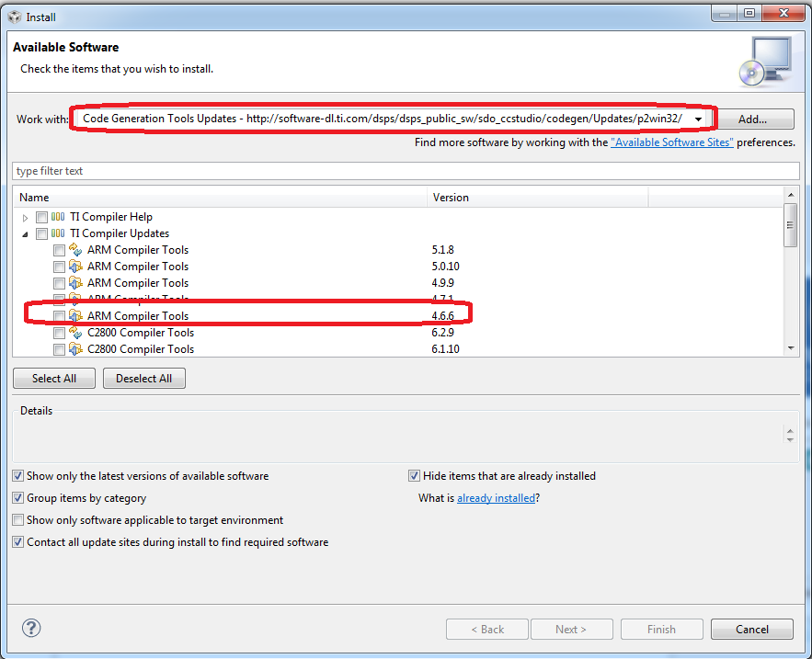Open the 'Work with' site dropdown
The height and width of the screenshot is (659, 812).
click(700, 119)
